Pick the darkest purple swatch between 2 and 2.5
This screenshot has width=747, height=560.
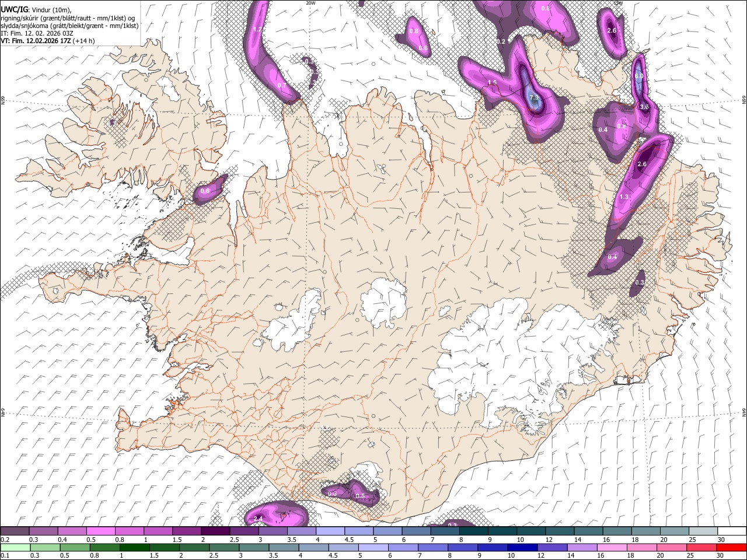click(215, 531)
